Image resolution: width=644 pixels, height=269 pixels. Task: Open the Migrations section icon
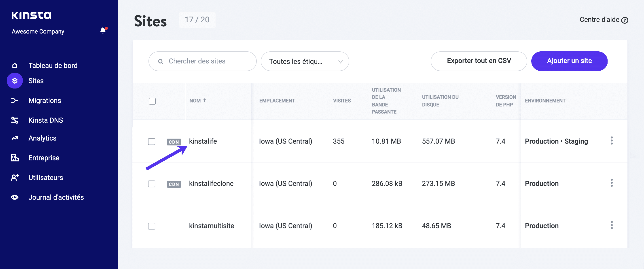(15, 100)
